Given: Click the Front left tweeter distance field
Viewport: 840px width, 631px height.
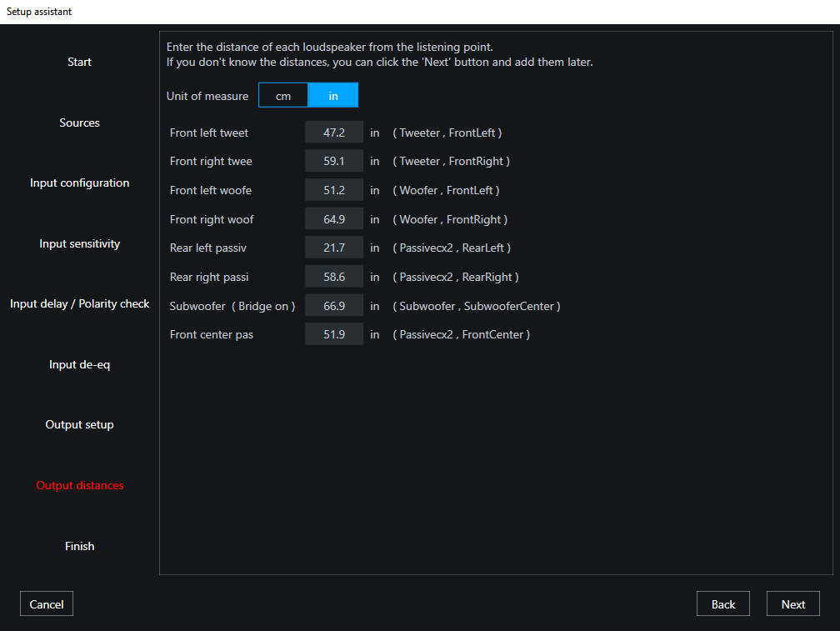Looking at the screenshot, I should click(333, 132).
